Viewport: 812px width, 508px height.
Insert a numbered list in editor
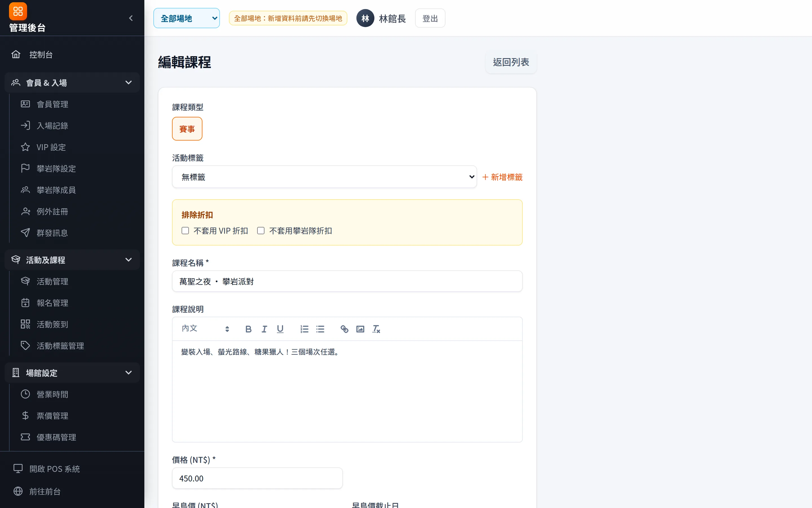304,329
